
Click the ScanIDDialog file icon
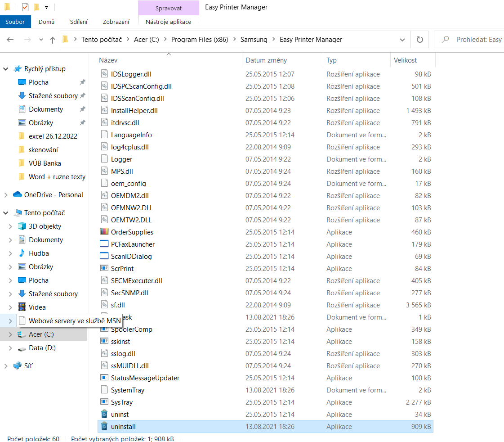pyautogui.click(x=104, y=256)
